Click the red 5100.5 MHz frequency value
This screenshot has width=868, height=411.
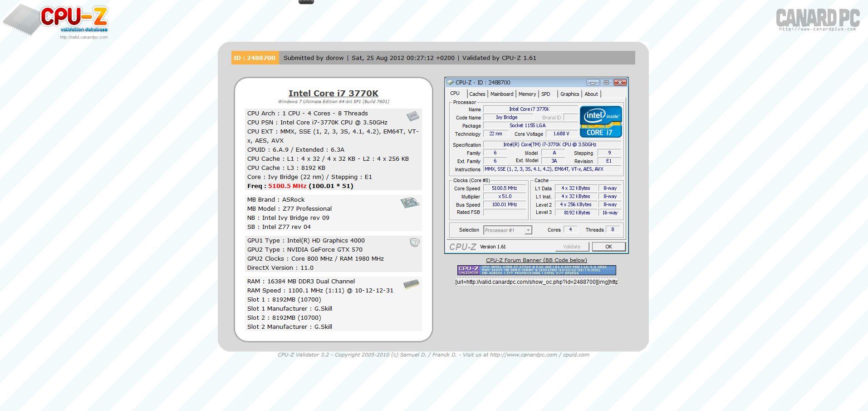click(x=287, y=186)
